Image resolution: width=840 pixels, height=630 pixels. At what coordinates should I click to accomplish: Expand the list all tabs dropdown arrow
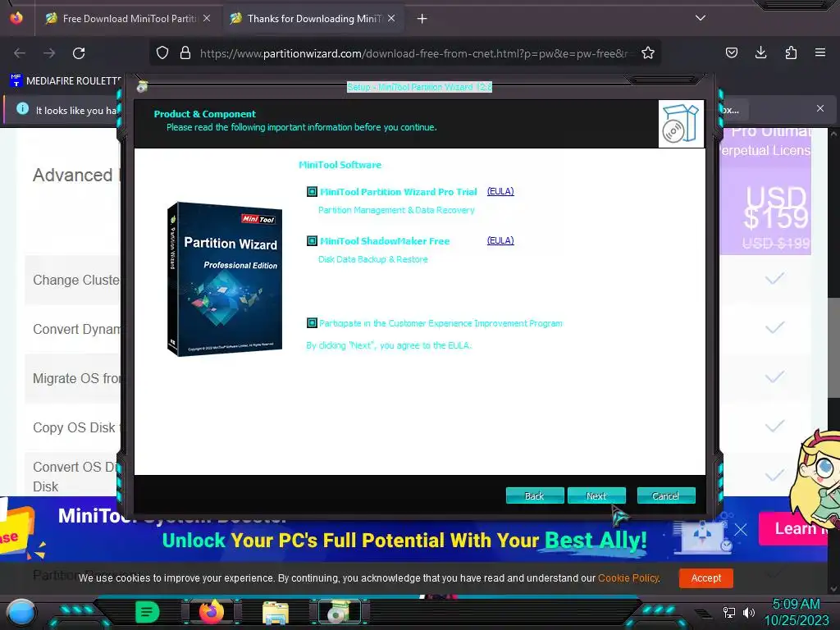[x=701, y=18]
